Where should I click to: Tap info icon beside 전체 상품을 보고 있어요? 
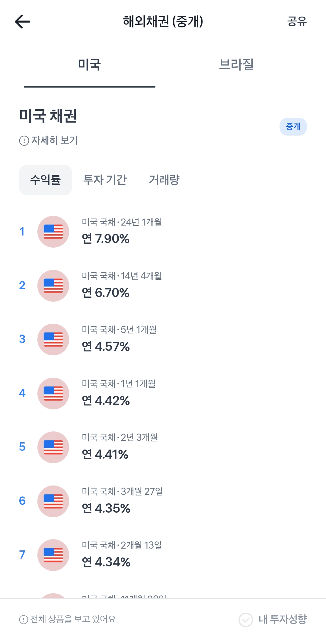point(24,620)
